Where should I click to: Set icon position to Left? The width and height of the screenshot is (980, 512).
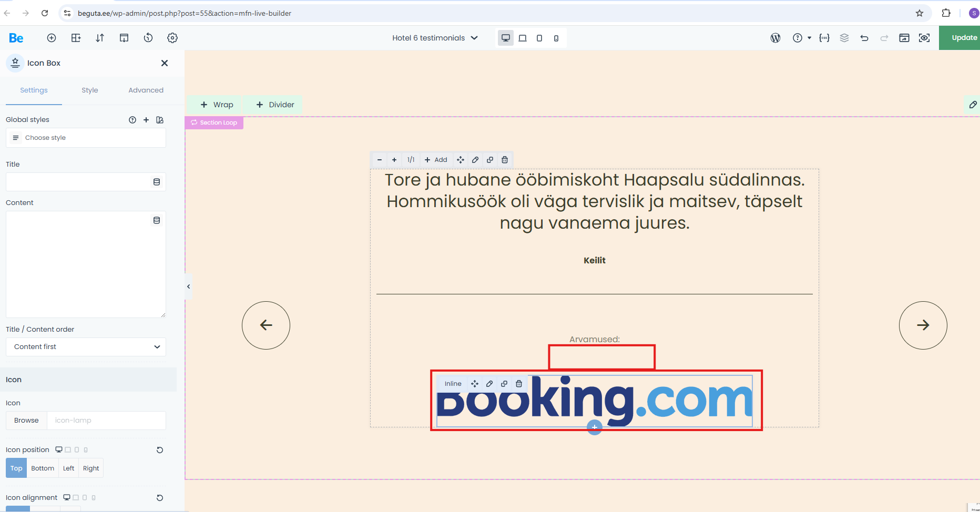pos(68,468)
